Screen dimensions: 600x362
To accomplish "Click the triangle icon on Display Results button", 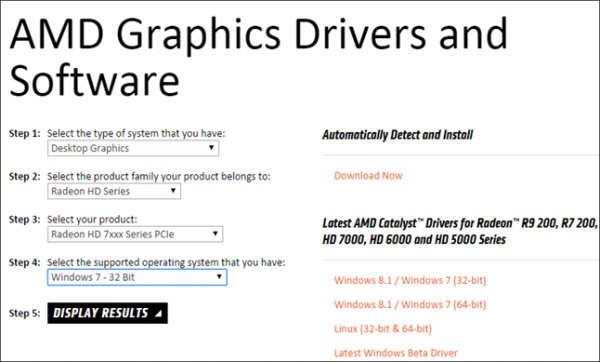I will (158, 314).
